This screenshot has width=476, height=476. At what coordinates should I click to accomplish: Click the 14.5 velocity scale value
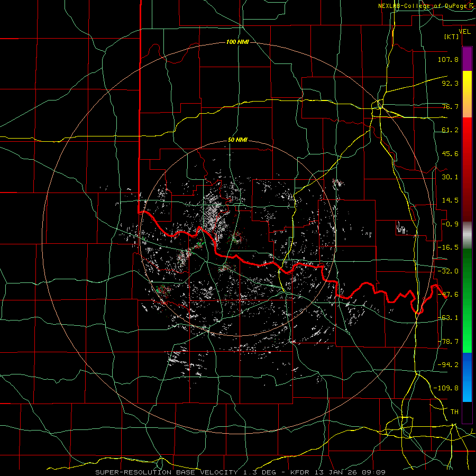(x=450, y=200)
